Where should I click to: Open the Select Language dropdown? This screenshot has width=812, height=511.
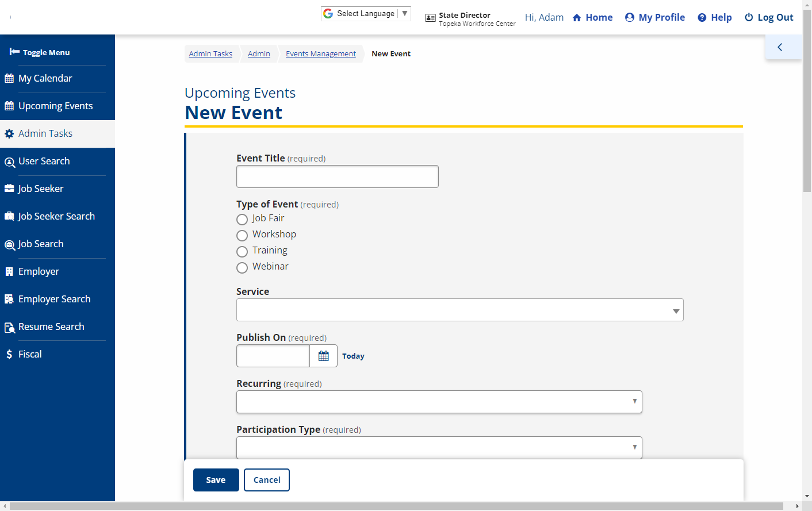click(366, 14)
